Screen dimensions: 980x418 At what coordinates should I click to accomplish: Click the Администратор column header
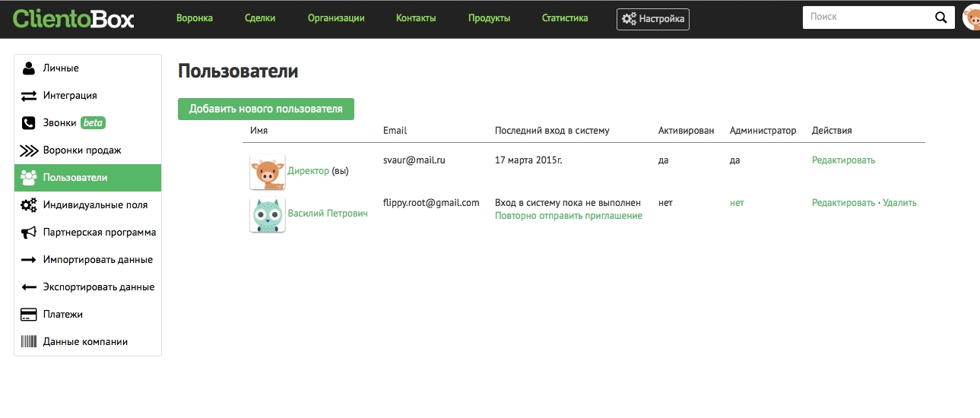(x=763, y=131)
